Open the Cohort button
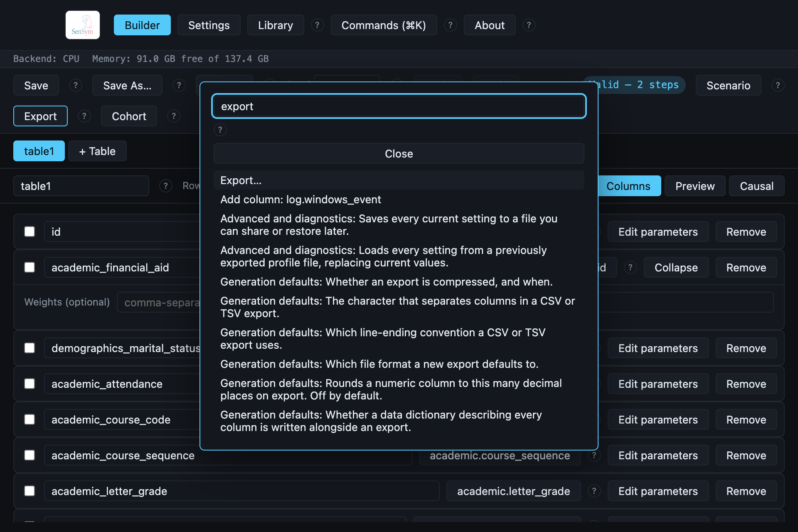This screenshot has height=532, width=798. click(129, 116)
